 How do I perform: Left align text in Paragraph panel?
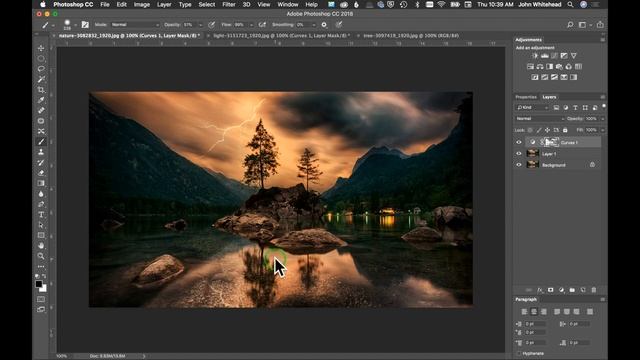point(524,312)
